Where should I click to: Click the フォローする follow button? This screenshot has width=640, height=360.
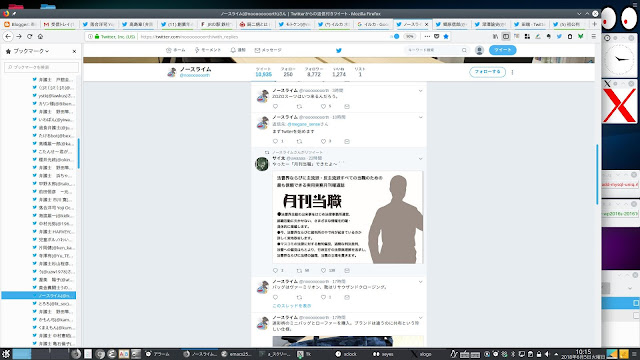pos(487,72)
